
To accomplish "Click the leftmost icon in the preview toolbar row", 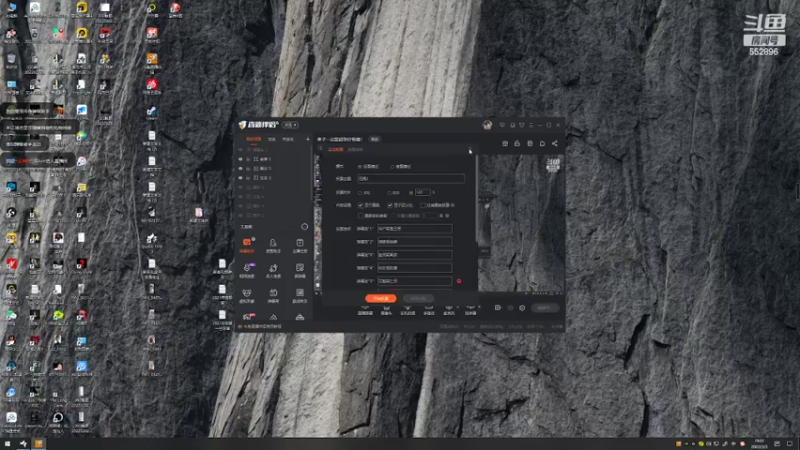I will (x=505, y=143).
